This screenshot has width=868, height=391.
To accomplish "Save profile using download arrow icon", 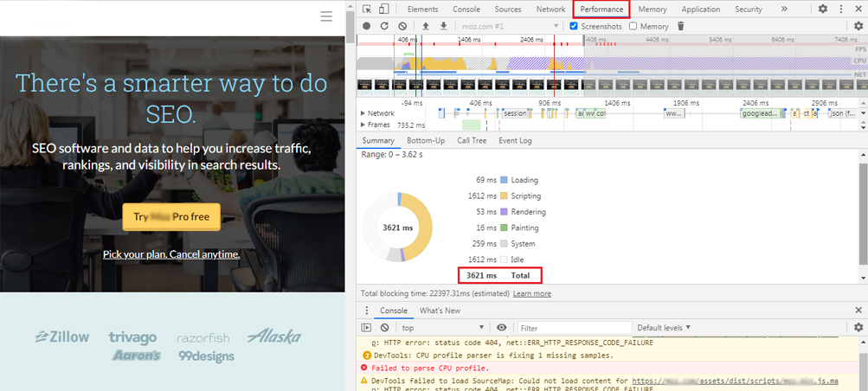I will pos(443,26).
